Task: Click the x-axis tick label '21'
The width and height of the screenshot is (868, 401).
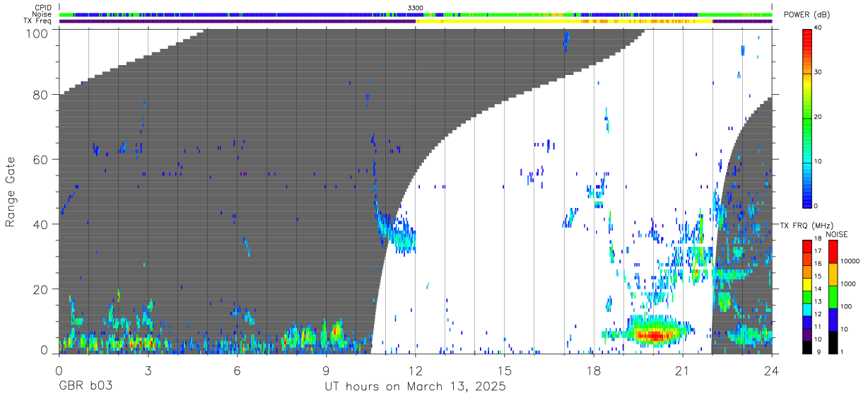Action: (x=683, y=370)
